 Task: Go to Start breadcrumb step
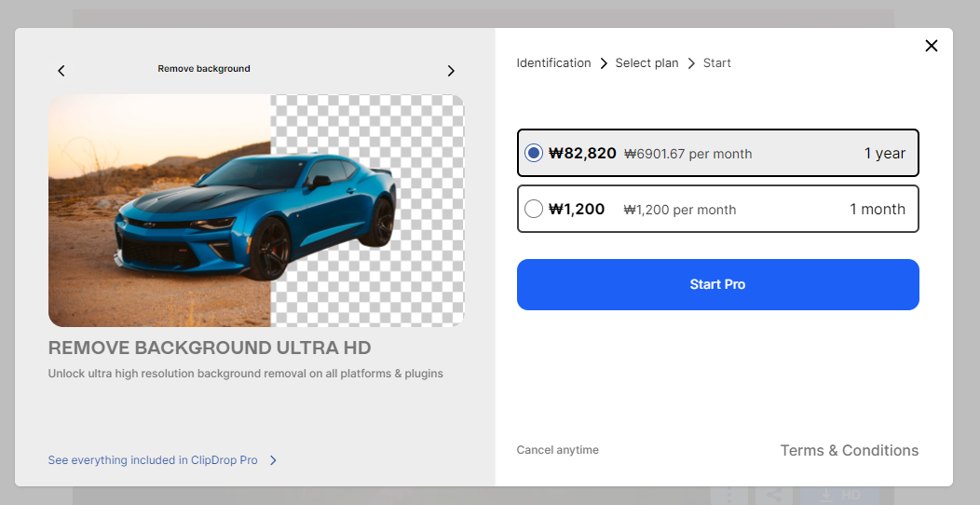(x=717, y=63)
